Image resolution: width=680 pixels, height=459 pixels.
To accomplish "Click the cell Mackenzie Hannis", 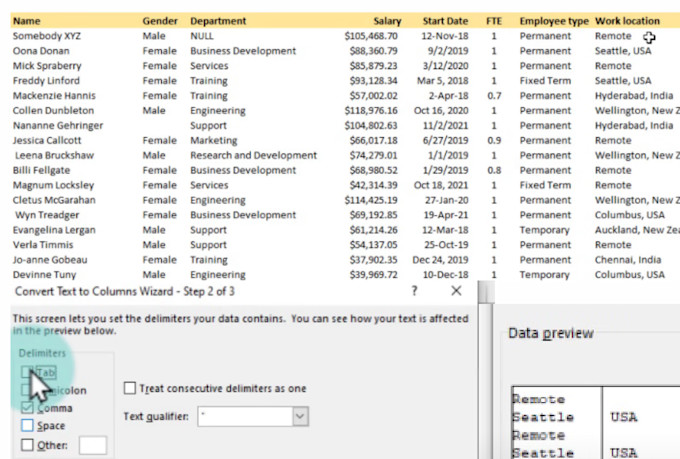I will tap(54, 95).
